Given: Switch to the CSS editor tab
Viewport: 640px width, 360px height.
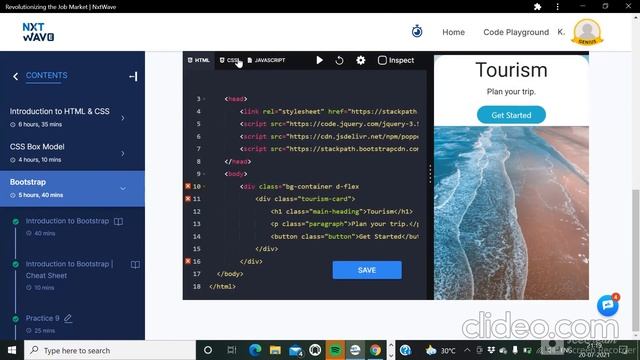Looking at the screenshot, I should (229, 60).
